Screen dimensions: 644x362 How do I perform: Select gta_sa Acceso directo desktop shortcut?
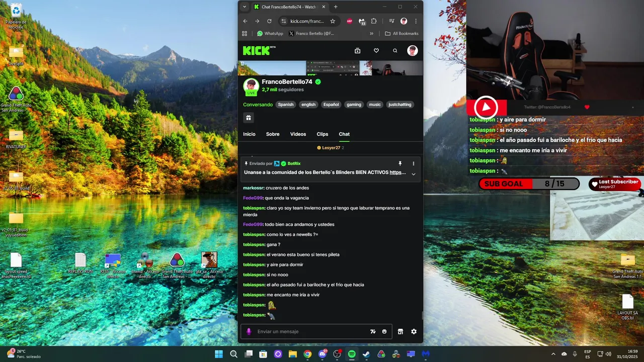click(209, 265)
